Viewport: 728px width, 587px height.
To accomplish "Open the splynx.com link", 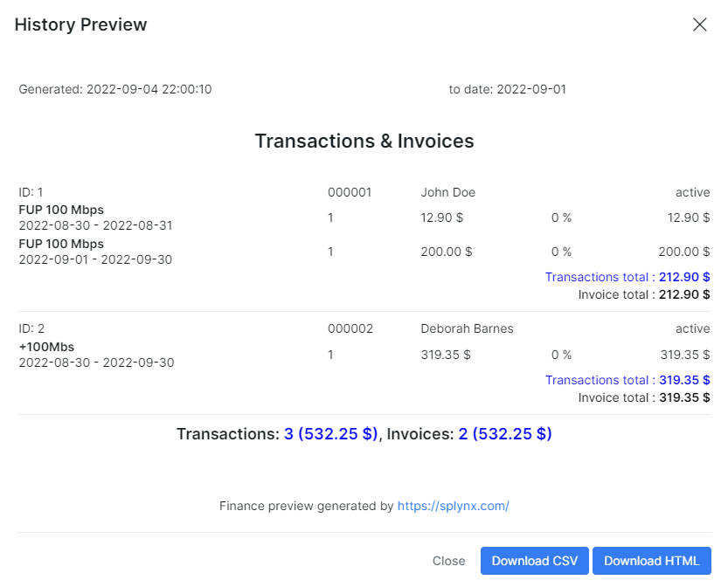I will (453, 506).
